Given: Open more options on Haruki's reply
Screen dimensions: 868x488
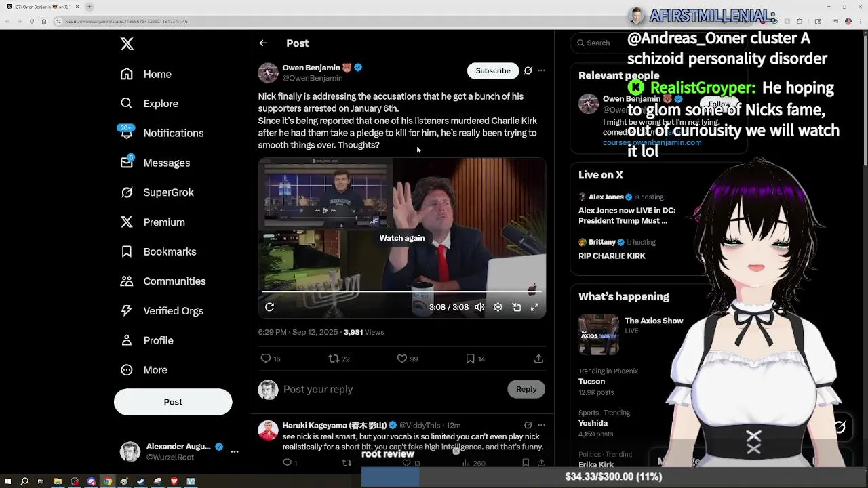Looking at the screenshot, I should [541, 425].
